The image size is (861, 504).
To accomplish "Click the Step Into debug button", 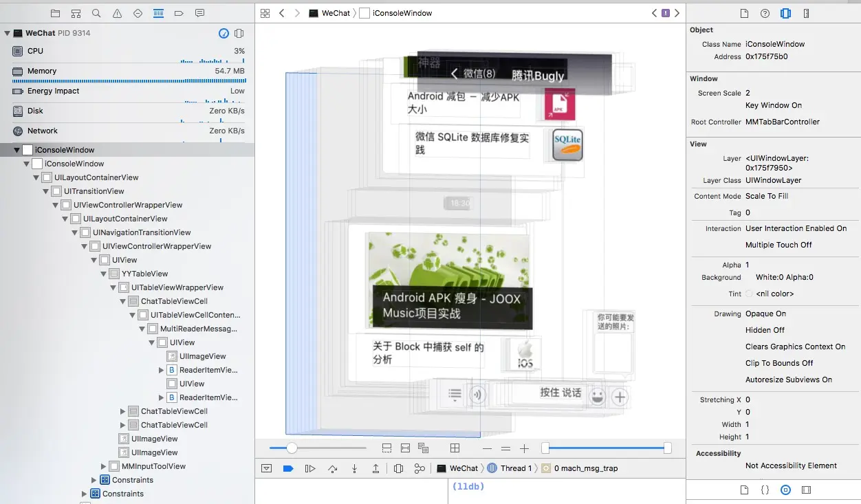I will tap(355, 468).
